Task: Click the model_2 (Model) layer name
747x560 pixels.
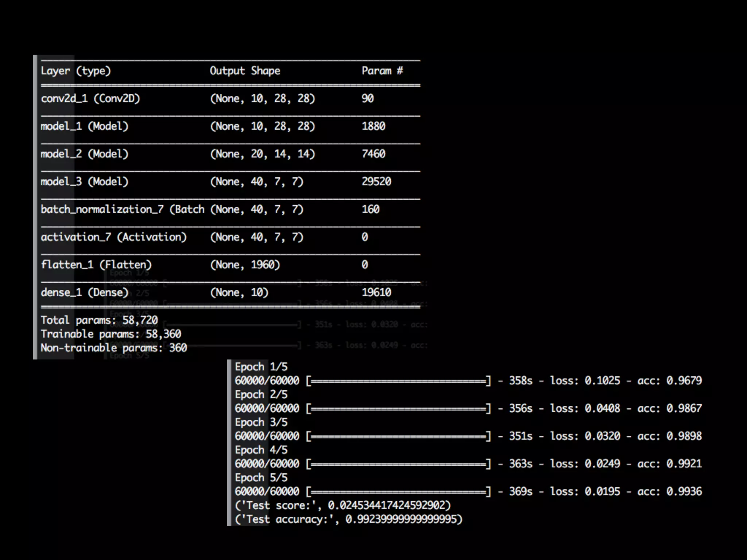Action: coord(84,154)
